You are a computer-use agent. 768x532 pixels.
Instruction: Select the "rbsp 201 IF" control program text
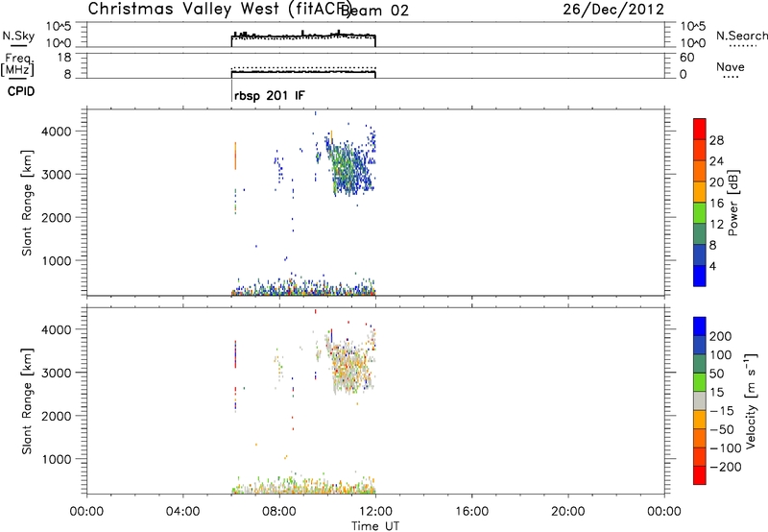tap(270, 96)
